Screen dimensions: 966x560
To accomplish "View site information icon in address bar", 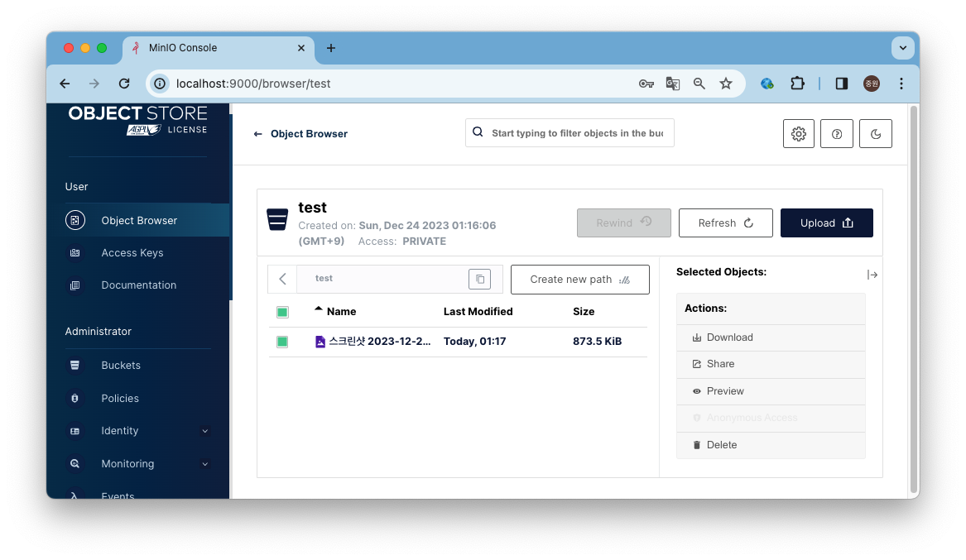I will coord(160,84).
